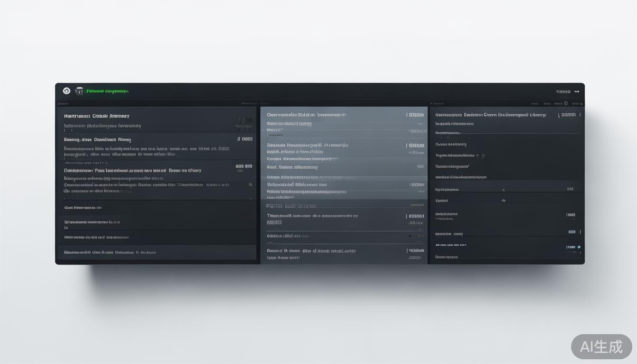Toggle the badge on the last middle panel row
Image resolution: width=637 pixels, height=364 pixels.
tap(416, 251)
